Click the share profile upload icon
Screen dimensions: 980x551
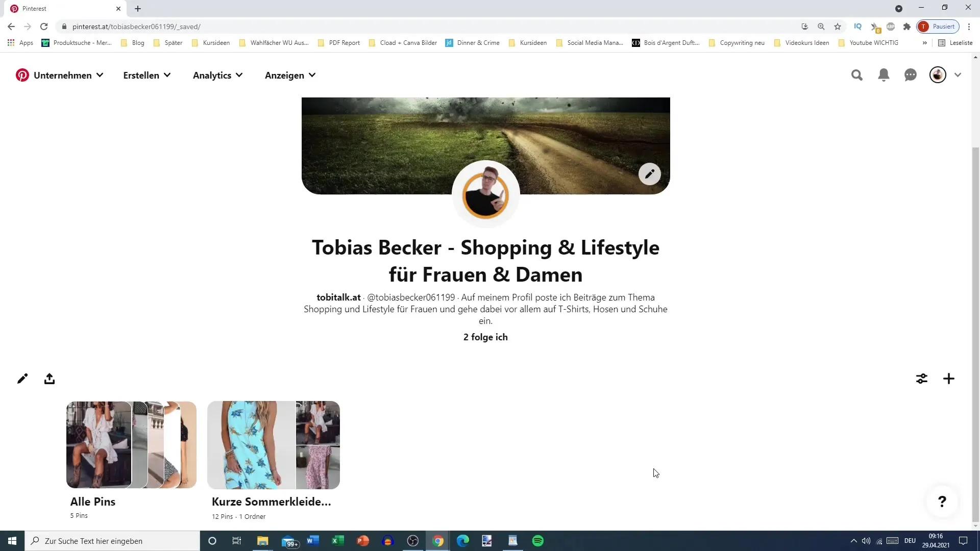tap(50, 378)
